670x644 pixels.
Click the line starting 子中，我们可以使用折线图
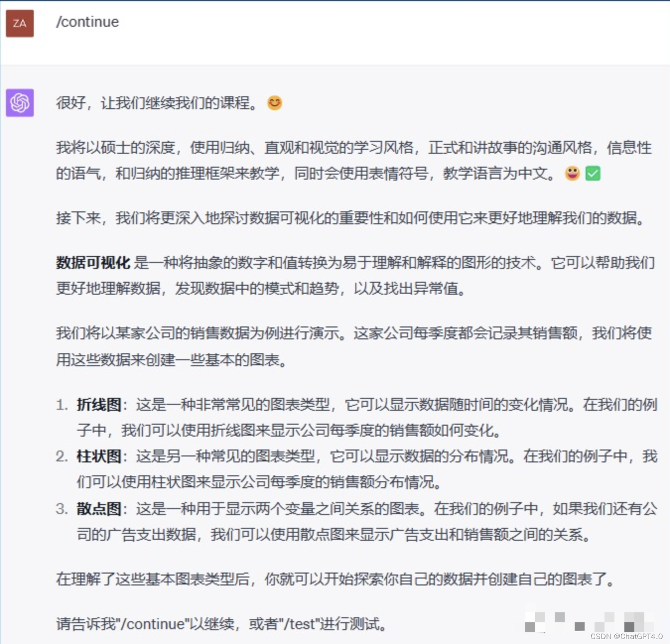click(289, 430)
